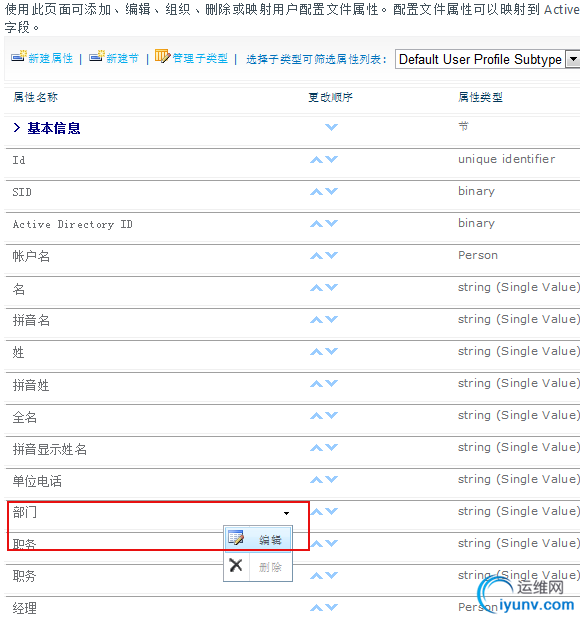
Task: Move 拼音名 property down
Action: (332, 319)
